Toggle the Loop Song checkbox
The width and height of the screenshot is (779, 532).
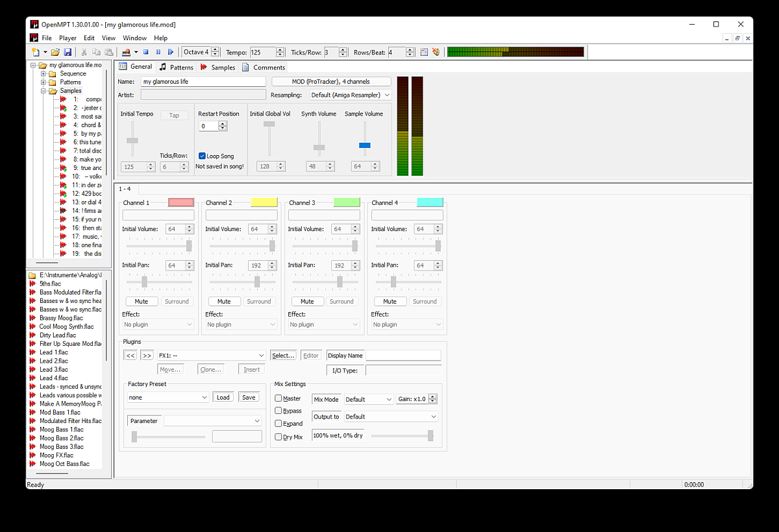(202, 156)
